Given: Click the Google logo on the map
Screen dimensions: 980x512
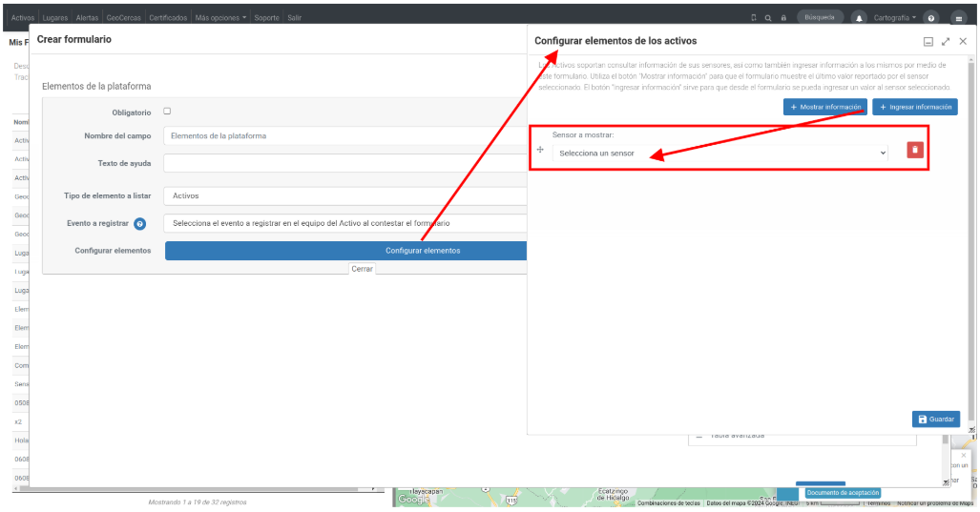Looking at the screenshot, I should click(x=413, y=500).
